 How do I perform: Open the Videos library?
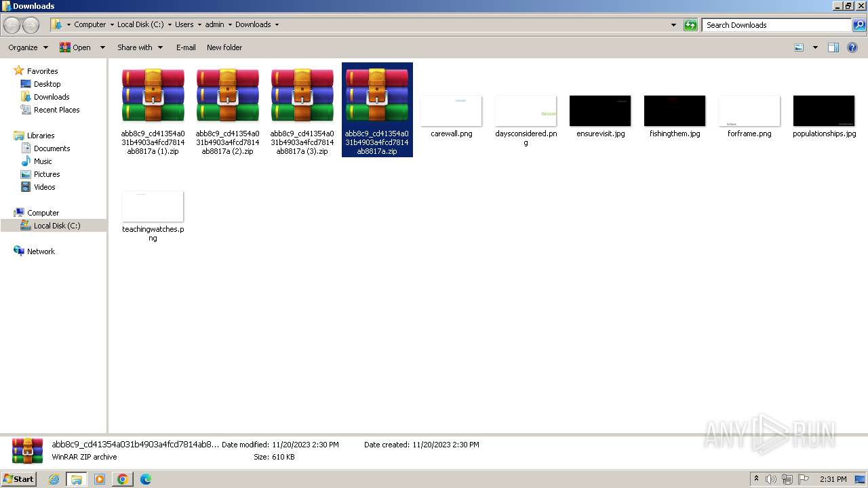point(44,187)
